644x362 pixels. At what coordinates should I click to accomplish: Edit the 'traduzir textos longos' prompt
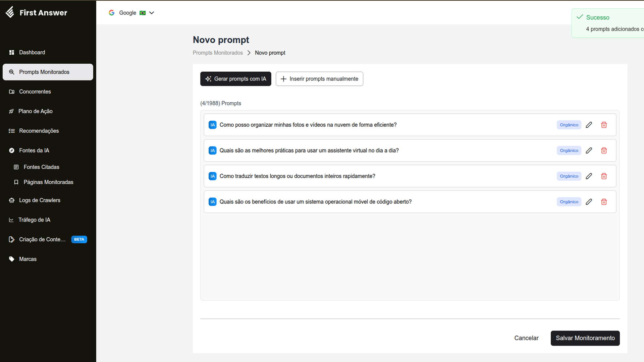589,176
